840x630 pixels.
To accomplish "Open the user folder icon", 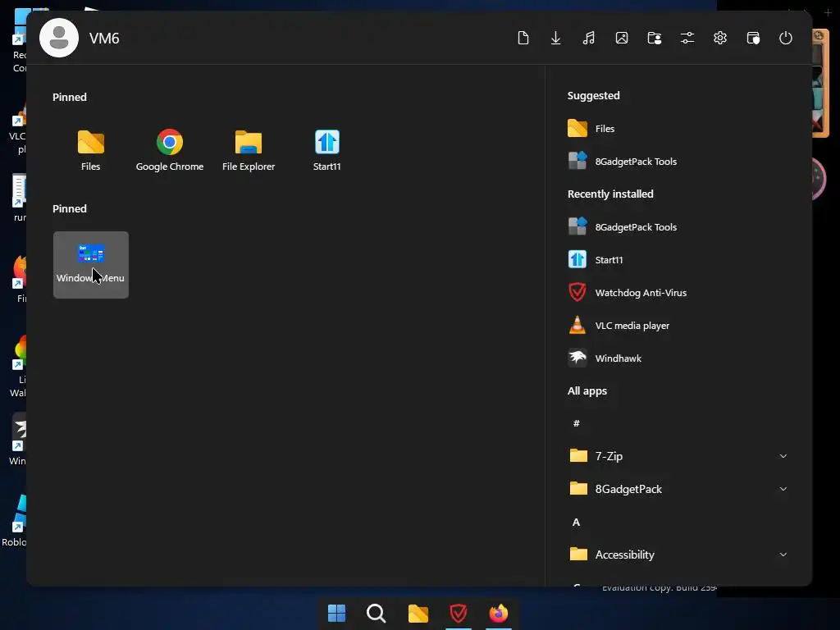I will (654, 38).
